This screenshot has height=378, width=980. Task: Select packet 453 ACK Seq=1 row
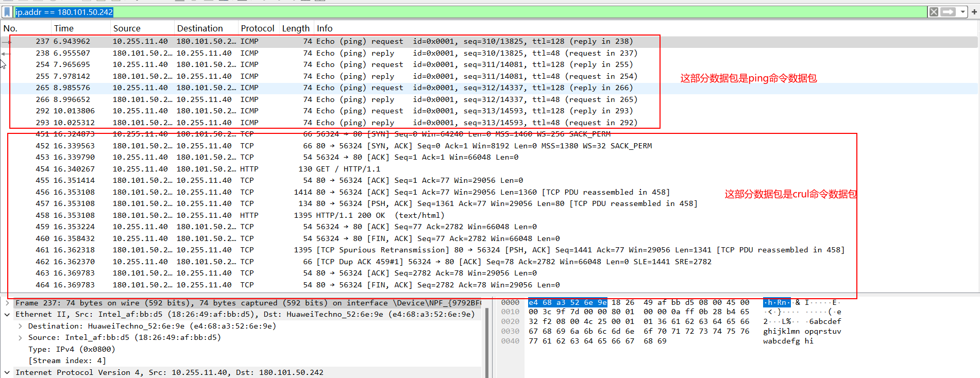pyautogui.click(x=488, y=157)
